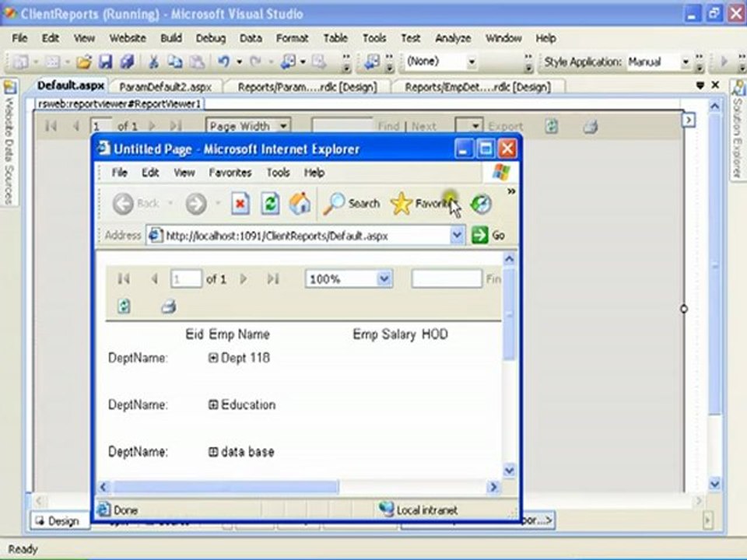
Task: Click the report refresh icon in browser report toolbar
Action: coord(124,306)
